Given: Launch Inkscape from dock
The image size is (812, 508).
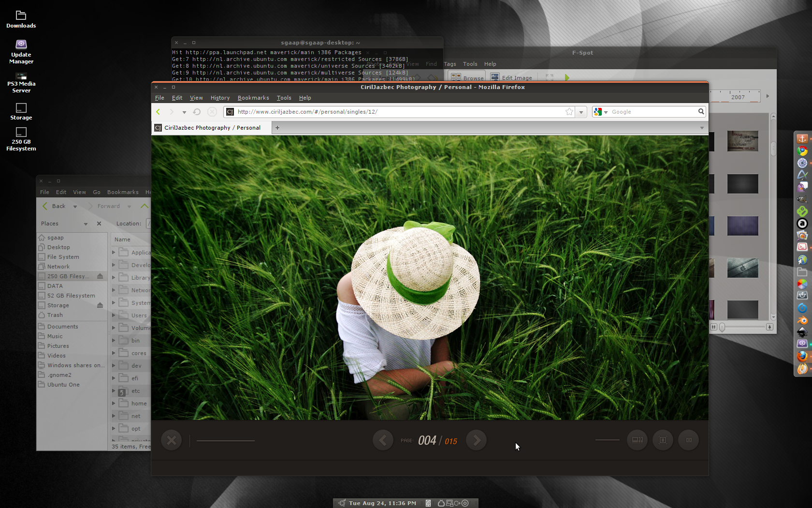Looking at the screenshot, I should click(802, 332).
